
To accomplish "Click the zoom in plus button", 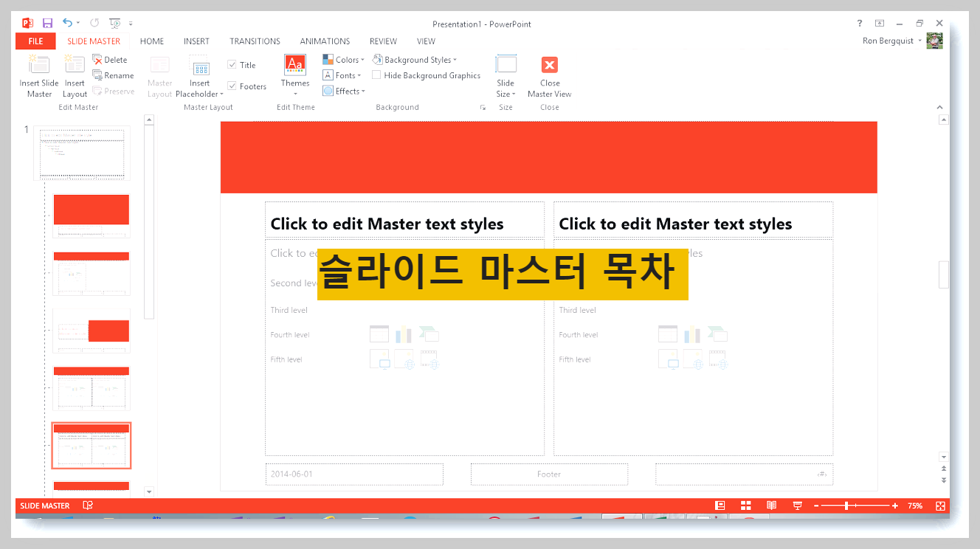I will [x=895, y=506].
